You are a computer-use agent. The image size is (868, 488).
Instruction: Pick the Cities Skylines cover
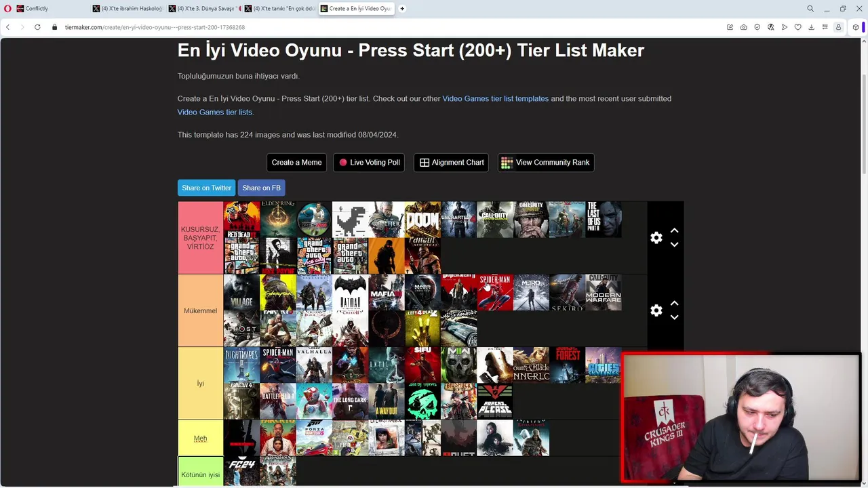click(x=603, y=365)
